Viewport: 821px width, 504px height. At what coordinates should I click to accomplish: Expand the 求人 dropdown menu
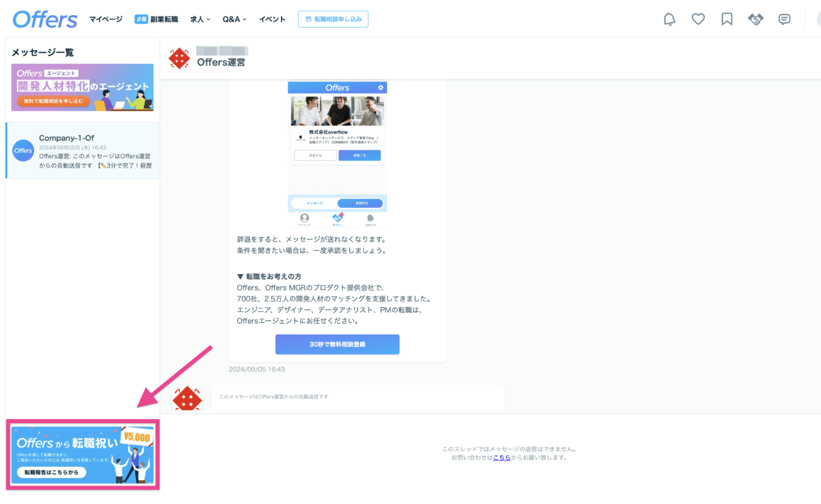(200, 20)
